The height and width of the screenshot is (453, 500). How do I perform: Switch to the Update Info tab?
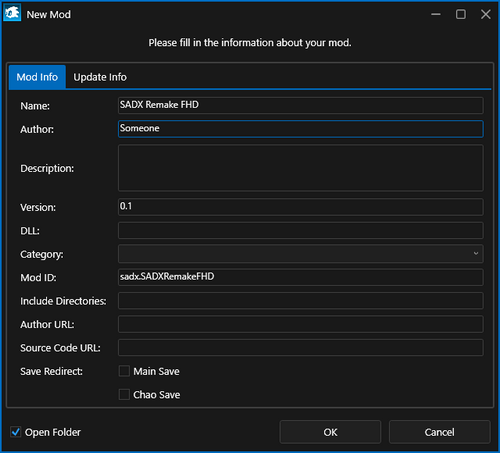pyautogui.click(x=100, y=77)
